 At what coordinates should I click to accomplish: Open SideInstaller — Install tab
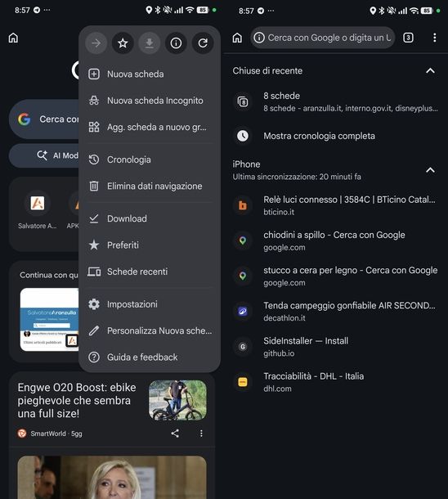click(x=336, y=347)
